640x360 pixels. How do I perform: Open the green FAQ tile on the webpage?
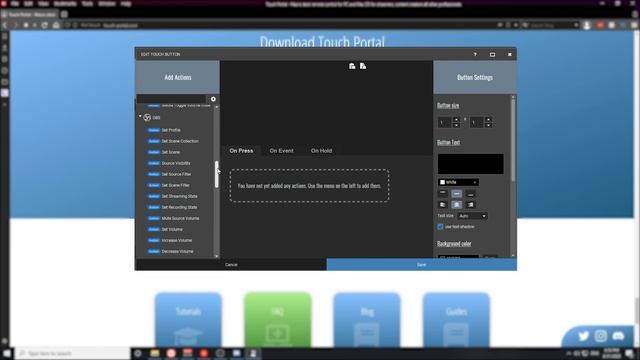(278, 320)
